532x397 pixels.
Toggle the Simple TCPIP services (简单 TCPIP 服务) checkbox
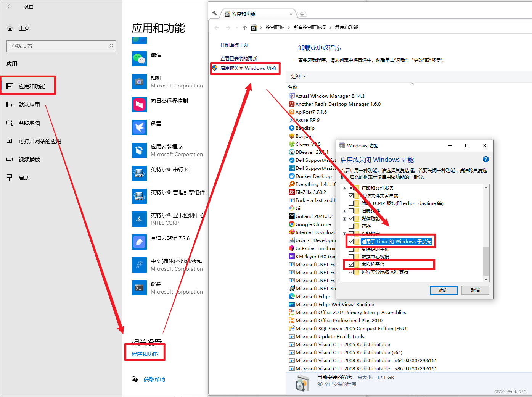point(351,203)
